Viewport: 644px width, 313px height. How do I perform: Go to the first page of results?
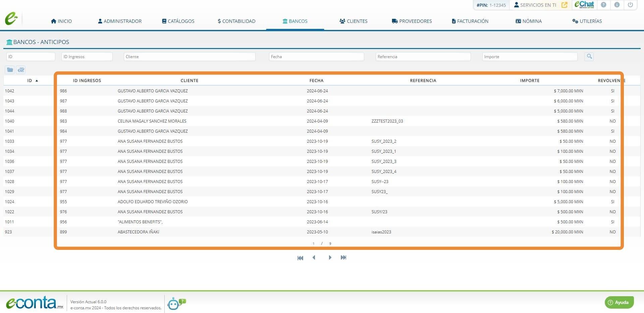point(300,258)
